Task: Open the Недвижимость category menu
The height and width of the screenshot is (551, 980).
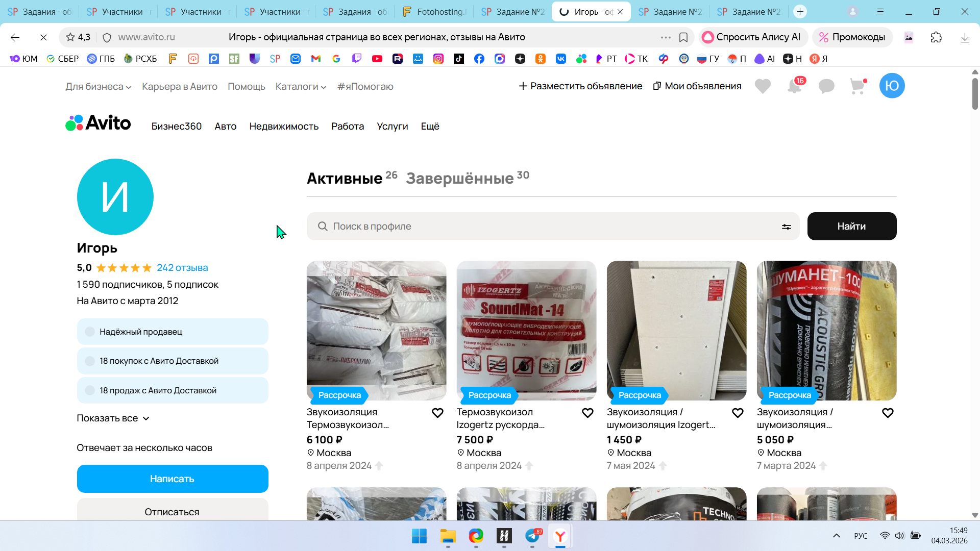Action: point(284,126)
